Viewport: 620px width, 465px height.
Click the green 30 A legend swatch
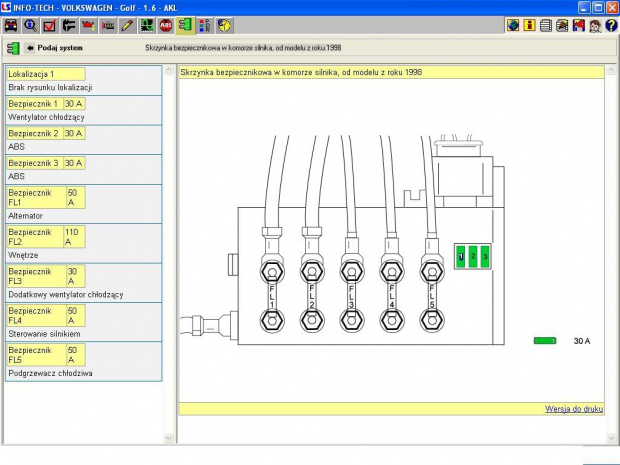click(x=545, y=340)
